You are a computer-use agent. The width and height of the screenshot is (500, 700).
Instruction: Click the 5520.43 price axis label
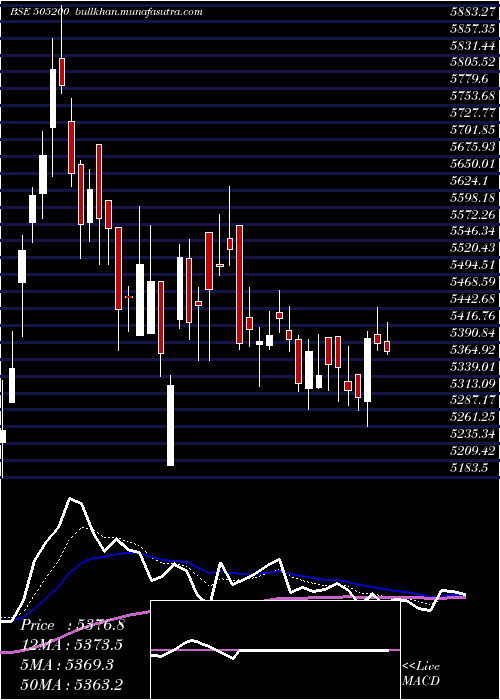(x=473, y=248)
